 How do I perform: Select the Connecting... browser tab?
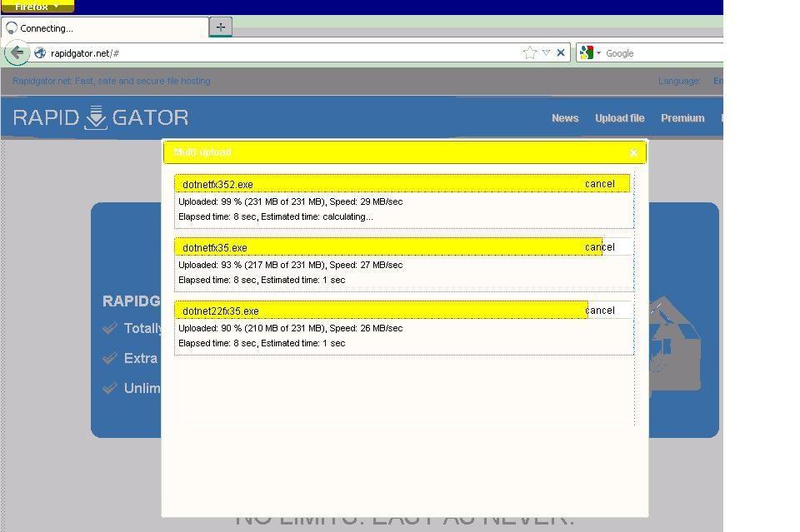(x=105, y=28)
